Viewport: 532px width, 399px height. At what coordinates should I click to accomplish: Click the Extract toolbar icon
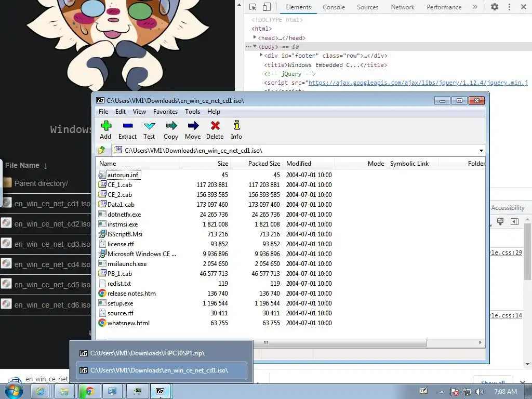[127, 130]
